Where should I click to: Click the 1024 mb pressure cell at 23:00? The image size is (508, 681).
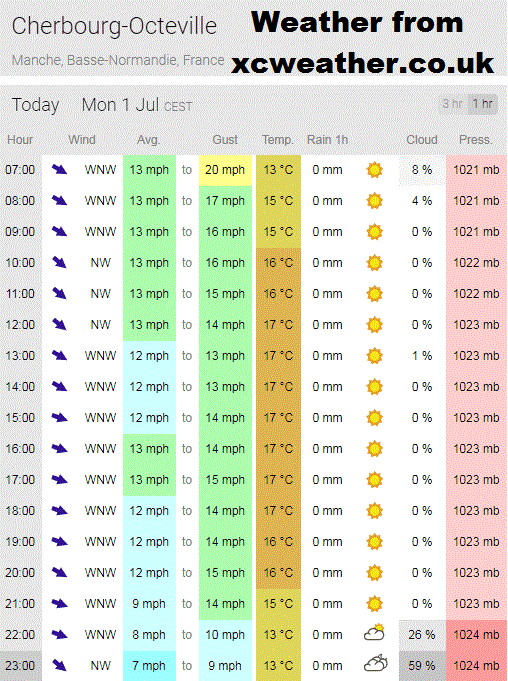(x=476, y=666)
